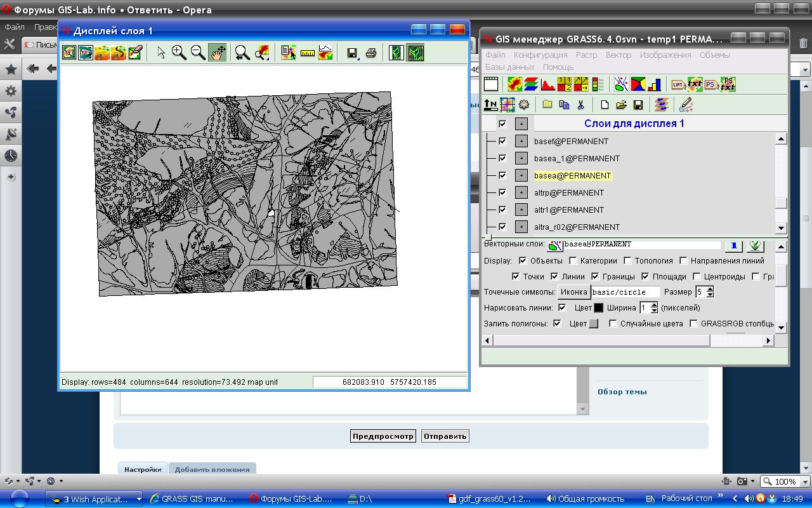The width and height of the screenshot is (812, 508).
Task: Click the scissors cut layer icon
Action: pos(580,105)
